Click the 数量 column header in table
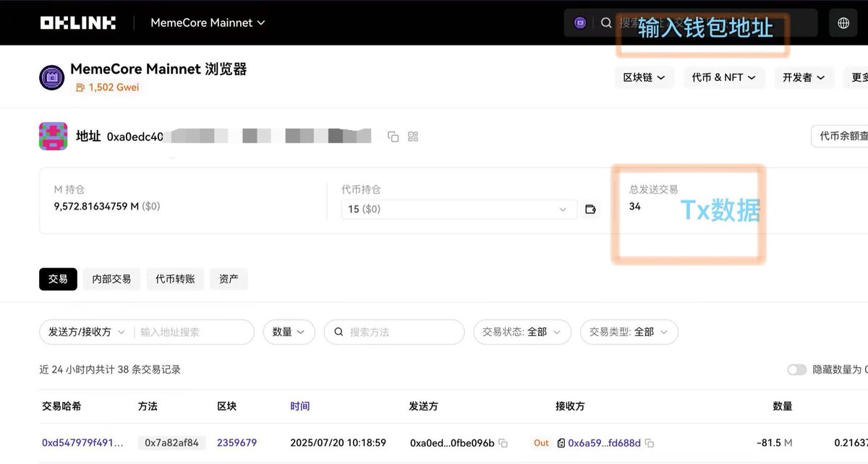 [783, 406]
